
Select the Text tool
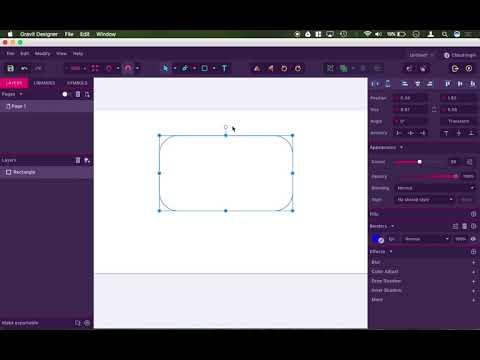click(224, 68)
